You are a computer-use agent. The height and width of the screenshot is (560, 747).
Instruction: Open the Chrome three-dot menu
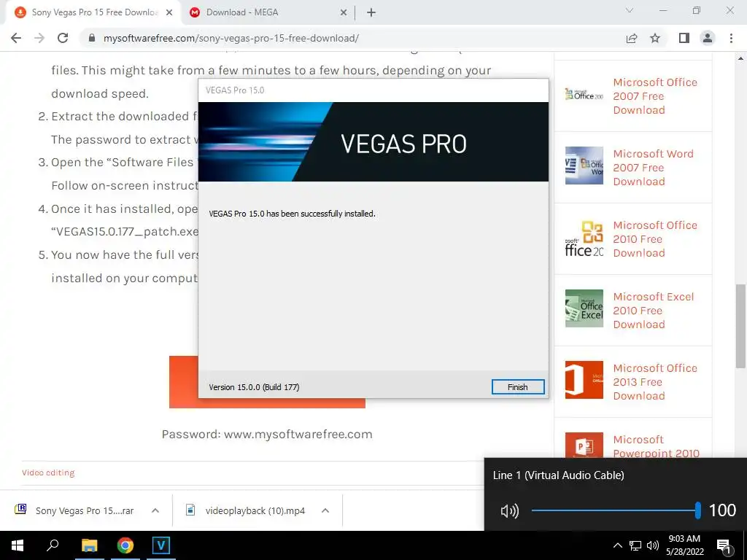731,38
